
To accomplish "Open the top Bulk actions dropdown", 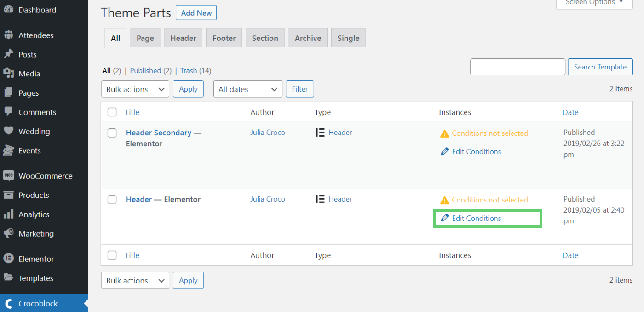I will pos(135,89).
